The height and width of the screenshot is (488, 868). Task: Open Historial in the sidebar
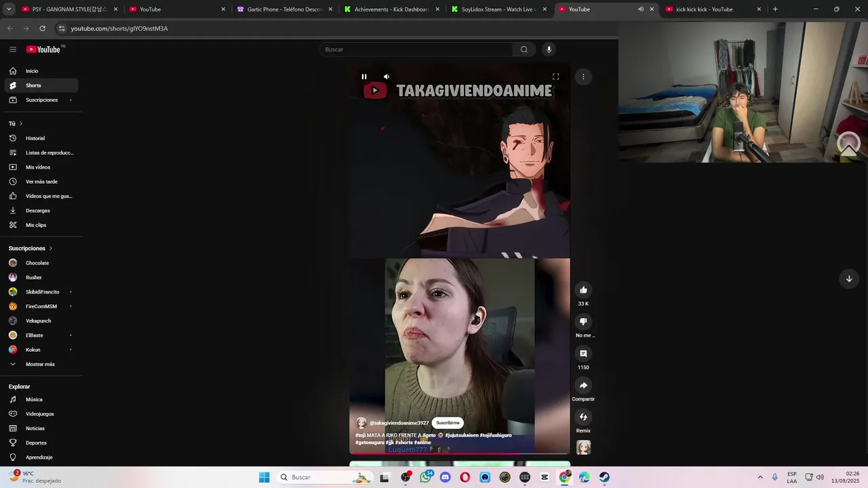[41, 138]
